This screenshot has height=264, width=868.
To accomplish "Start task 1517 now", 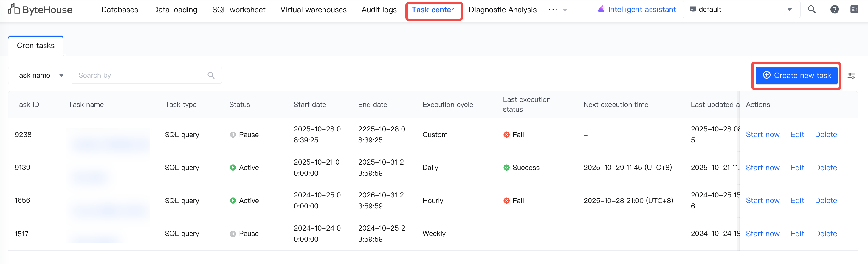I will (762, 234).
